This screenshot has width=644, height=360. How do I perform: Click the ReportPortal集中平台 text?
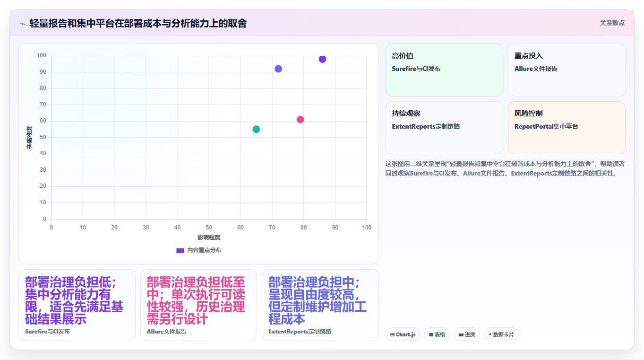(x=546, y=126)
